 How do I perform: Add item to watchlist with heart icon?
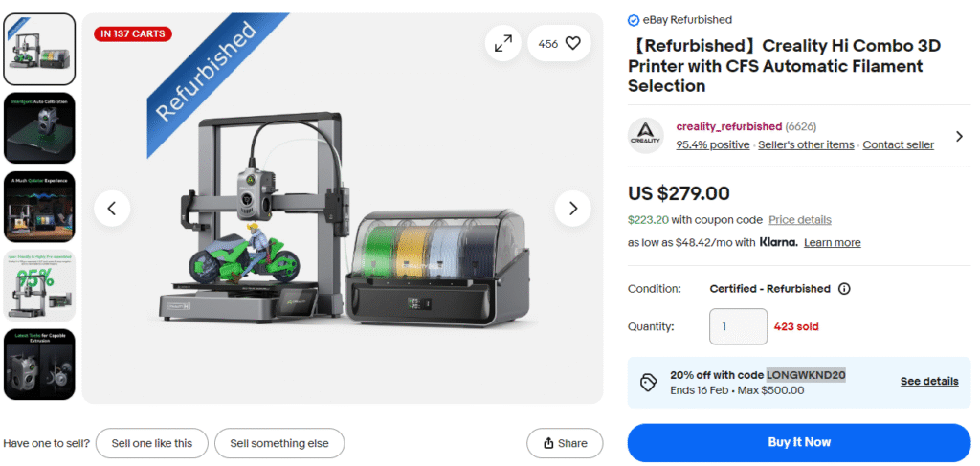(572, 43)
